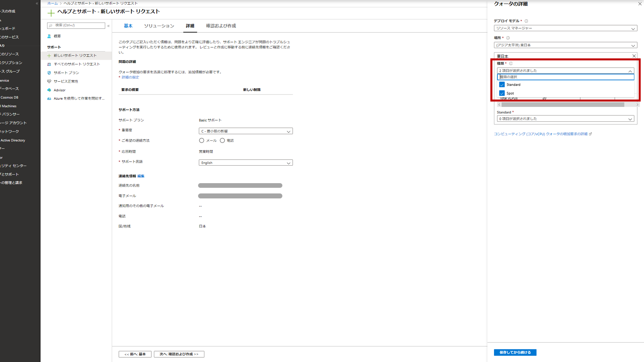Click the サービス正常性 heart icon
This screenshot has height=362, width=644.
(x=49, y=81)
